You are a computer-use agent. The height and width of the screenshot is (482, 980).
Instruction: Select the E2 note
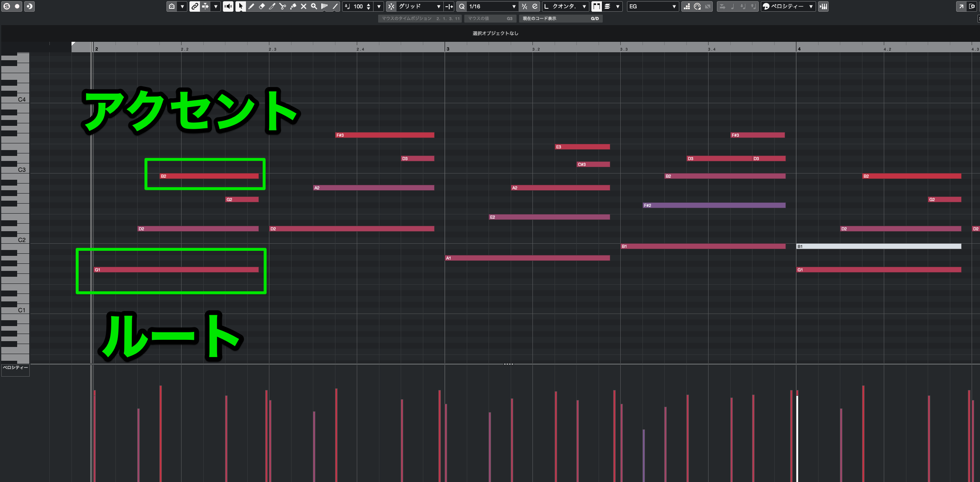pyautogui.click(x=549, y=217)
